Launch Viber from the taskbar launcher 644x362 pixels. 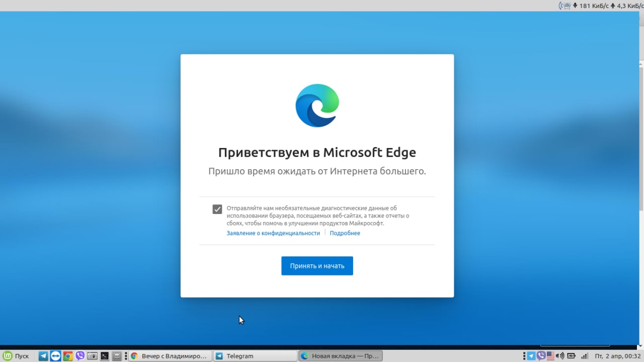[80, 356]
